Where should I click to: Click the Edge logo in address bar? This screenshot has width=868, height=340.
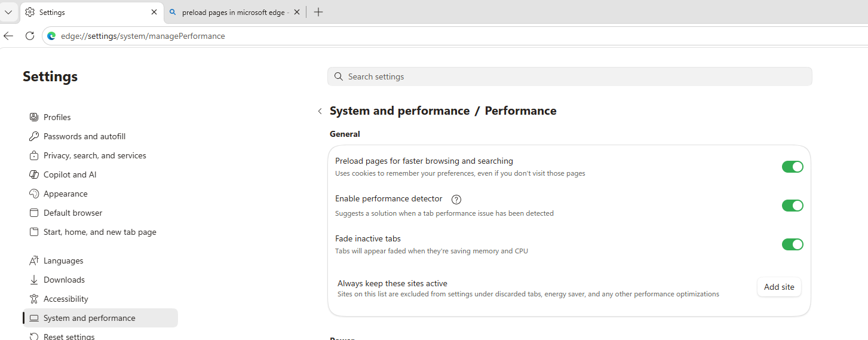coord(51,36)
